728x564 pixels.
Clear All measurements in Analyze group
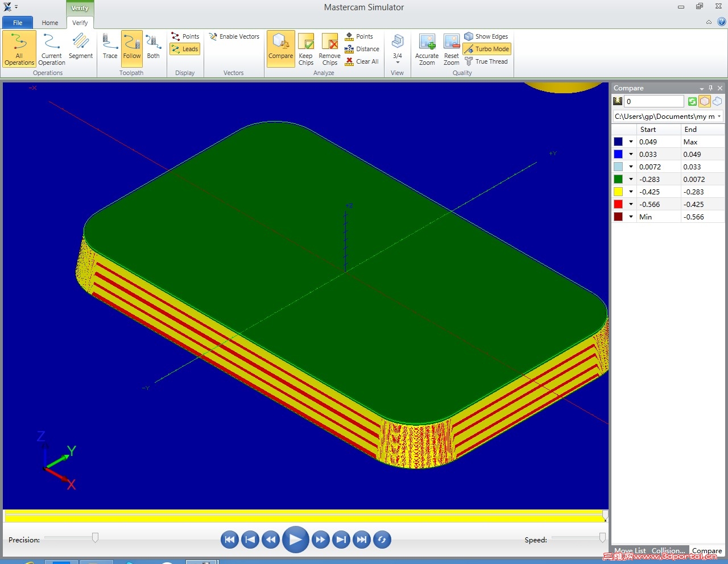tap(362, 61)
